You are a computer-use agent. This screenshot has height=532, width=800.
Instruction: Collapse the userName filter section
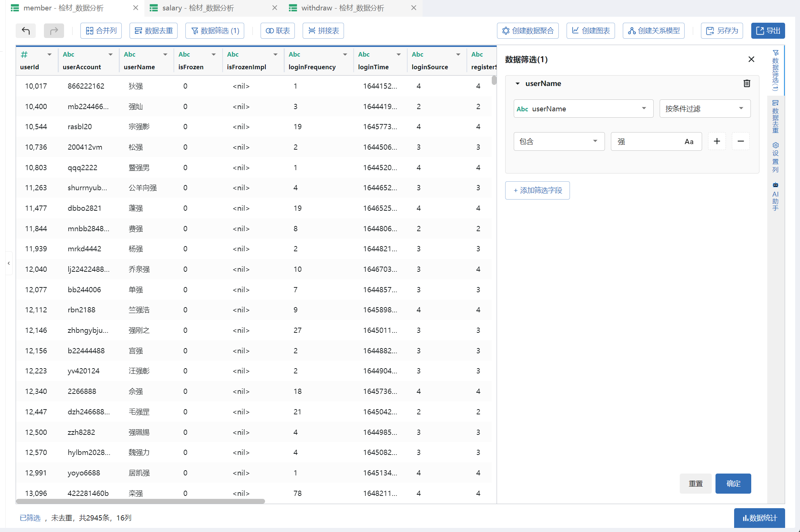coord(517,83)
